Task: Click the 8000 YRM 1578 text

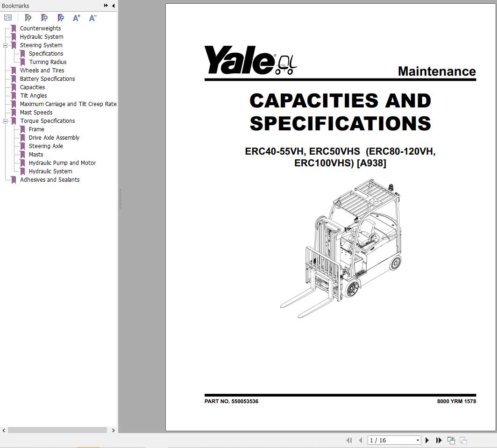Action: [x=456, y=401]
